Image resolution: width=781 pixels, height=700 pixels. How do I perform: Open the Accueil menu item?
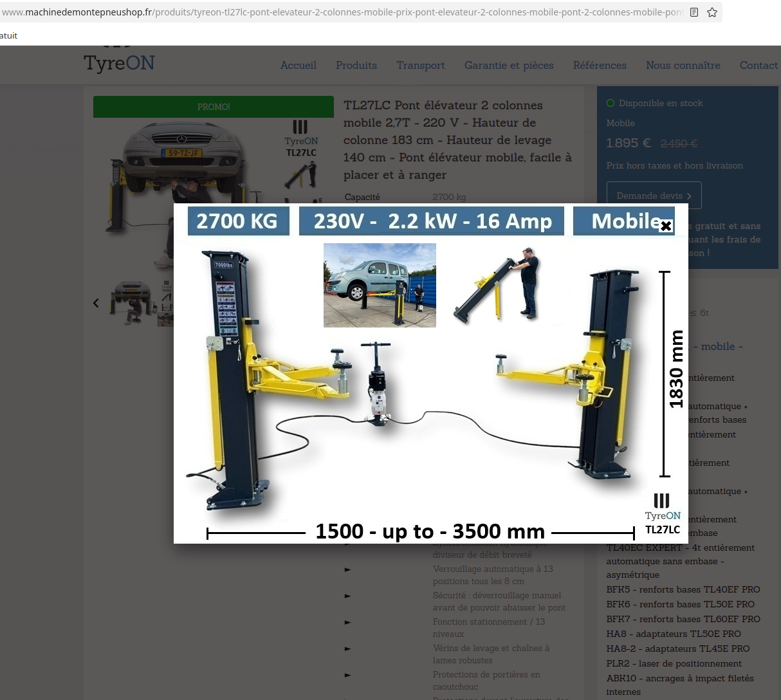tap(298, 65)
